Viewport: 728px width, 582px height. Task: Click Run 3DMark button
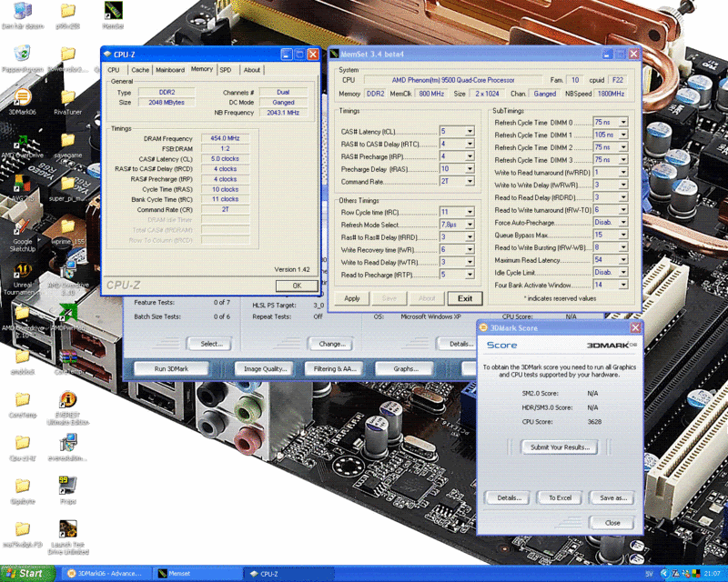pyautogui.click(x=171, y=369)
